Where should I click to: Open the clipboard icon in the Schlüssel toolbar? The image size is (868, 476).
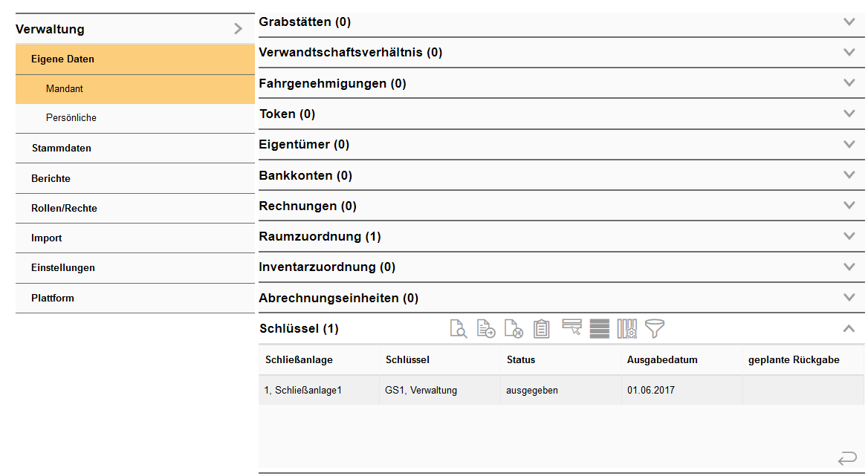point(541,329)
